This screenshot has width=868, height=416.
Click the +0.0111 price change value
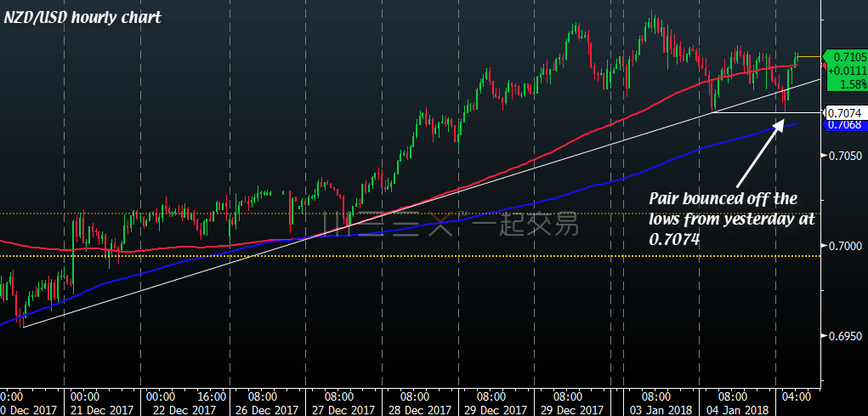(846, 71)
